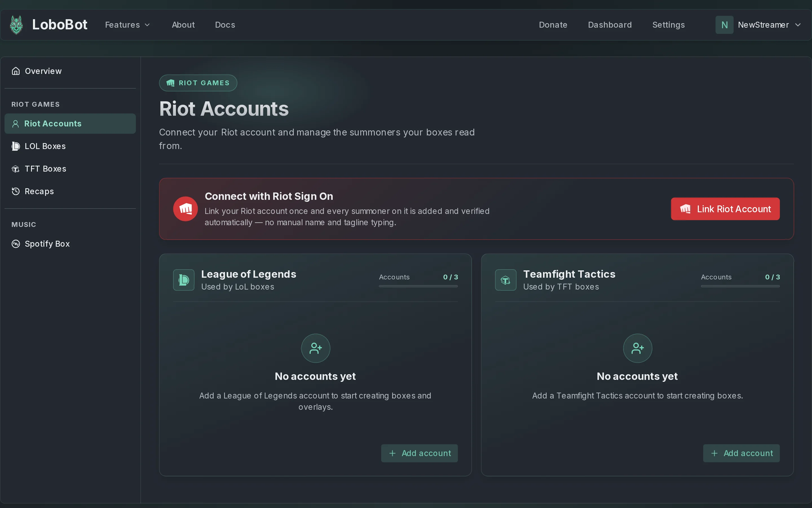Click the Spotify Box icon in sidebar
This screenshot has width=812, height=508.
coord(16,244)
